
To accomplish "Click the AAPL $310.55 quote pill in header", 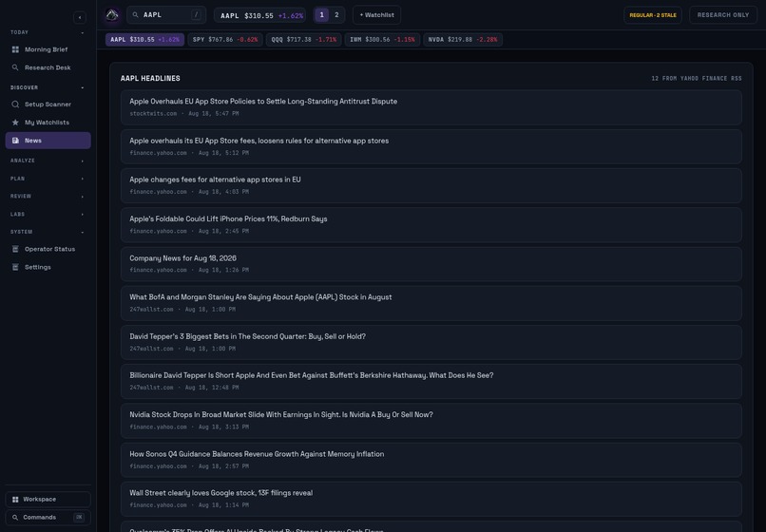I will pyautogui.click(x=259, y=15).
